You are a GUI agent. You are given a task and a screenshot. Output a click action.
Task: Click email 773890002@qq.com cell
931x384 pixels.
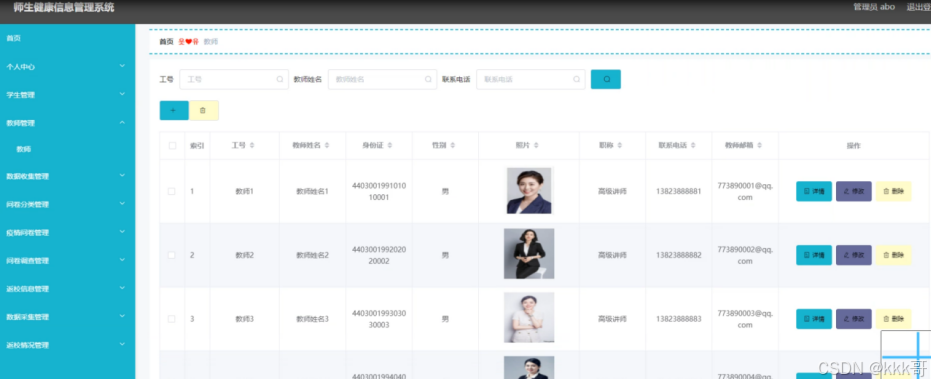[x=745, y=255]
